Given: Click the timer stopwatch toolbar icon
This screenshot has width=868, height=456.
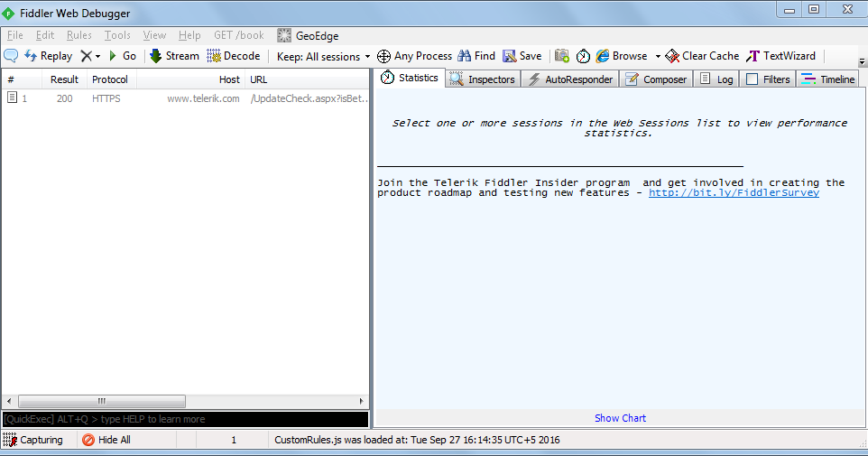Looking at the screenshot, I should [583, 56].
